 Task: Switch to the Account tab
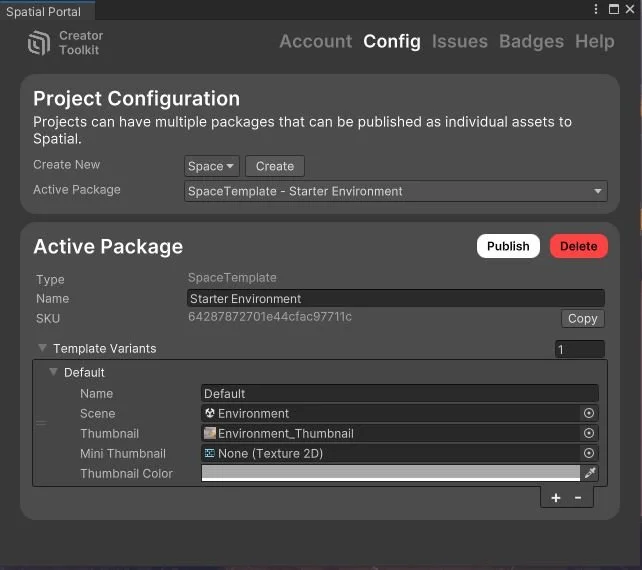(x=316, y=41)
